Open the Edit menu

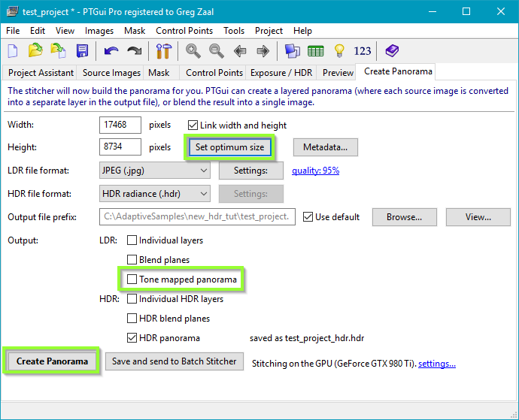point(38,31)
